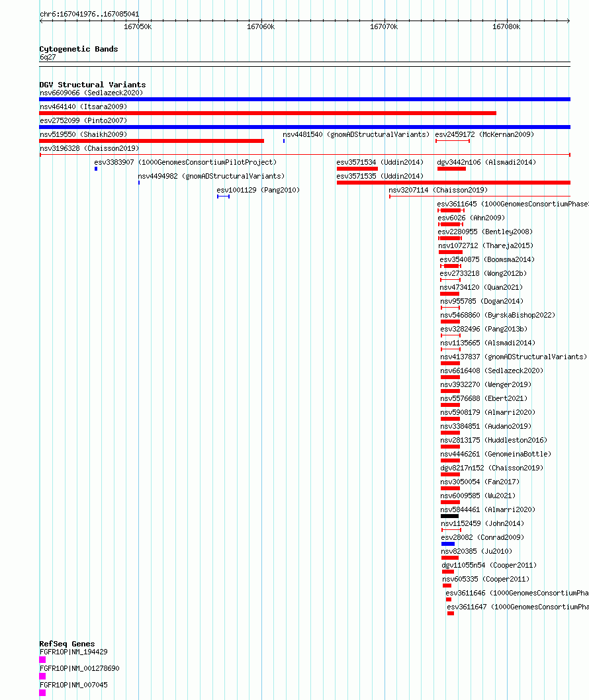Image resolution: width=589 pixels, height=700 pixels.
Task: Click nsv4734120 (Quan2021) label
Action: pos(481,287)
